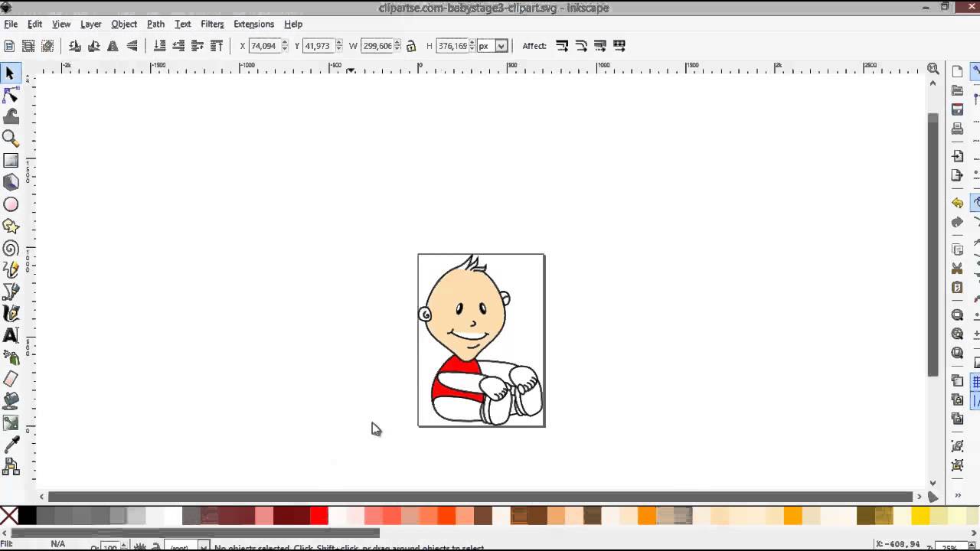Select the Calligraphy tool

(11, 314)
